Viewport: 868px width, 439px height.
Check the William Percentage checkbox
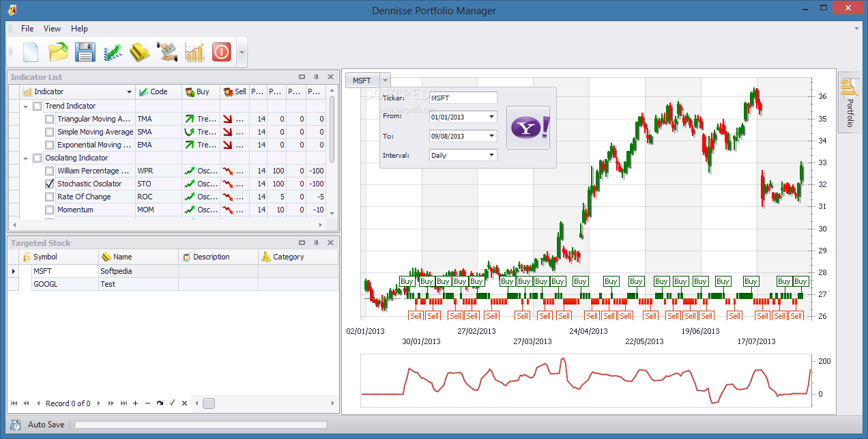coord(49,171)
